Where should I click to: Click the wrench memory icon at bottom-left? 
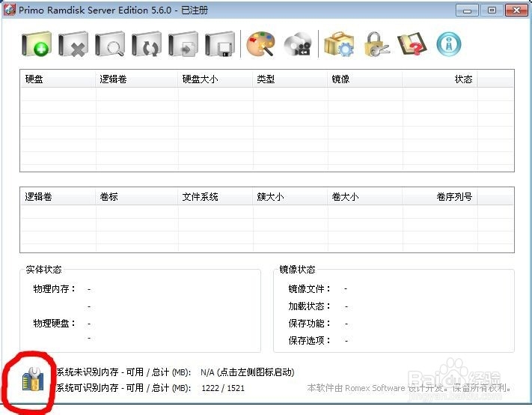pyautogui.click(x=33, y=379)
